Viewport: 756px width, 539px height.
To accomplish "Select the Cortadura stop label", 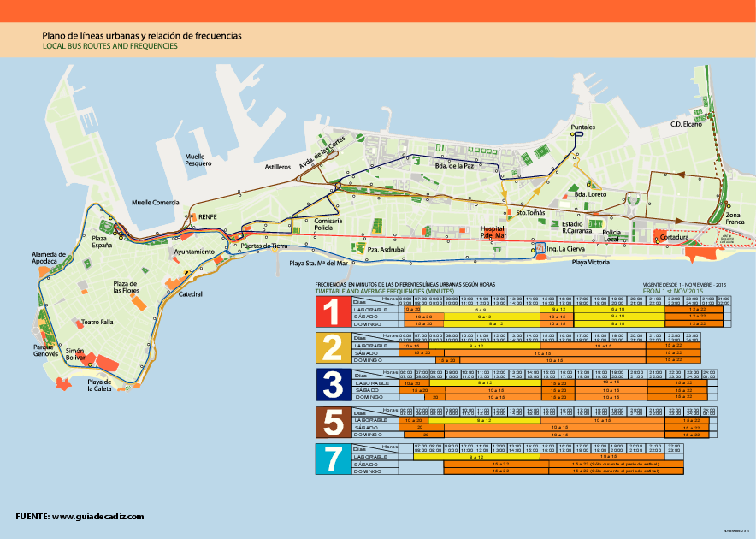I will coord(673,237).
